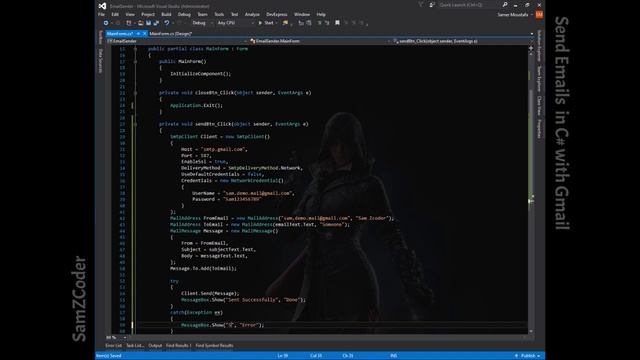Screen dimensions: 640x360
Task: Open the Build menu
Action: 166,14
